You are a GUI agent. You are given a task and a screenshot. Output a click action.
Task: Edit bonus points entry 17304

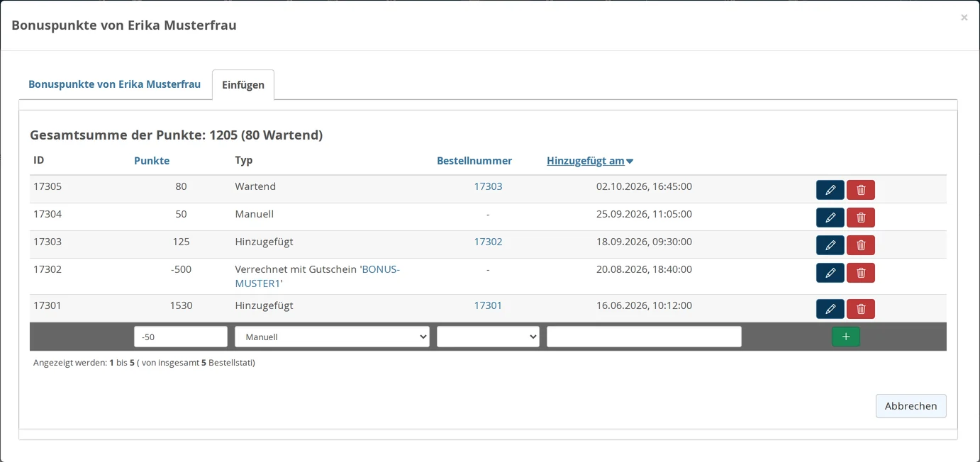[x=830, y=218]
